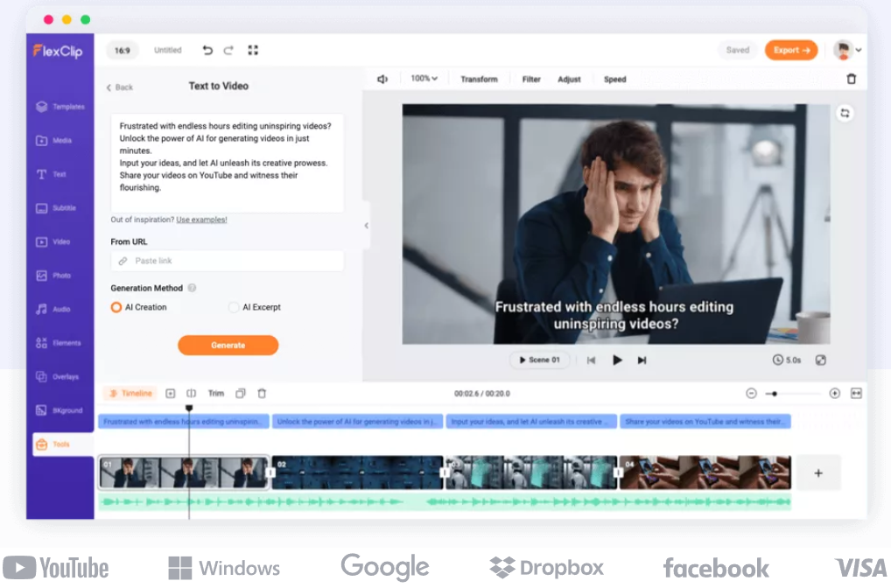The width and height of the screenshot is (891, 588).
Task: Click the script text area
Action: click(228, 164)
